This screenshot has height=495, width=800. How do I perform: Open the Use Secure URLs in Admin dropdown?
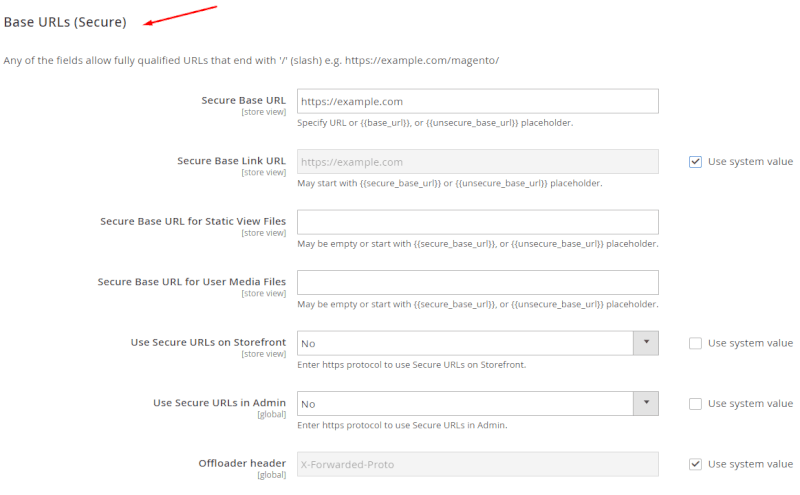coord(478,404)
